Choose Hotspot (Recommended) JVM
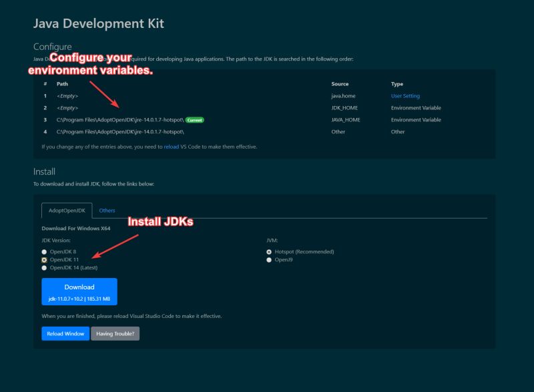534x392 pixels. tap(268, 252)
